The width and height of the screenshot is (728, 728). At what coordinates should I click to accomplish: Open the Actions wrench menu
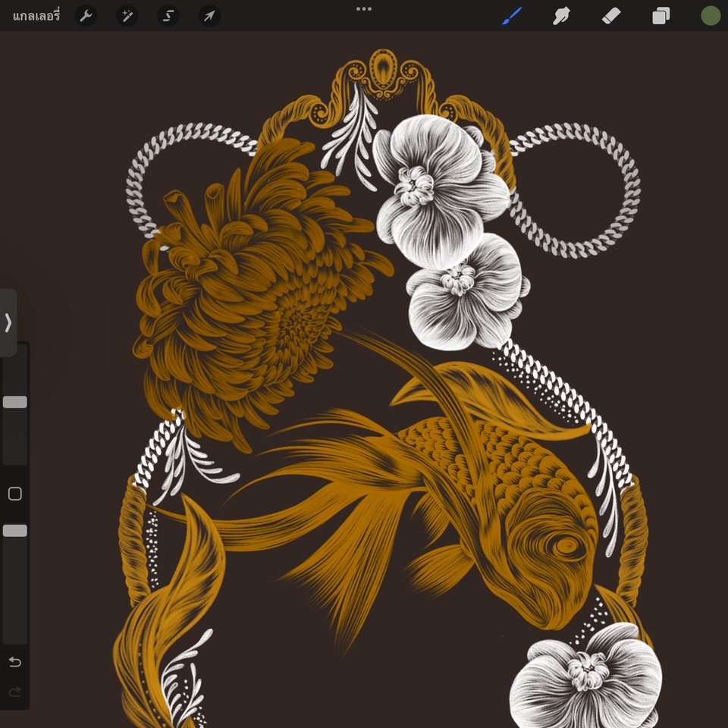click(86, 16)
